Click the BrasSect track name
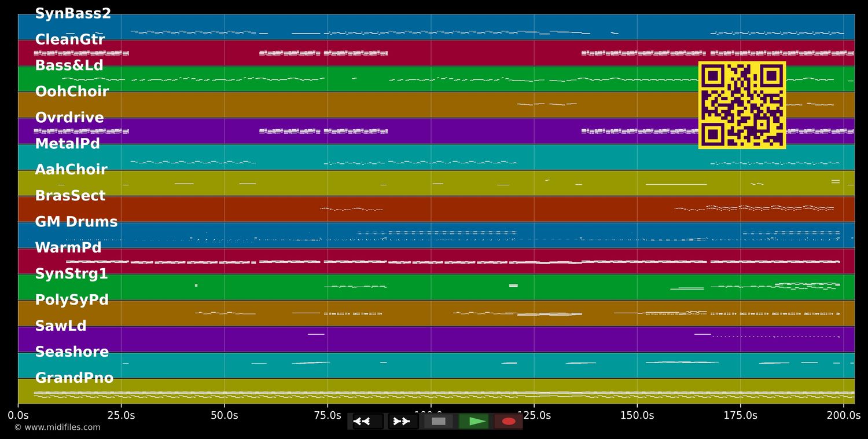868x439 pixels. [x=70, y=196]
